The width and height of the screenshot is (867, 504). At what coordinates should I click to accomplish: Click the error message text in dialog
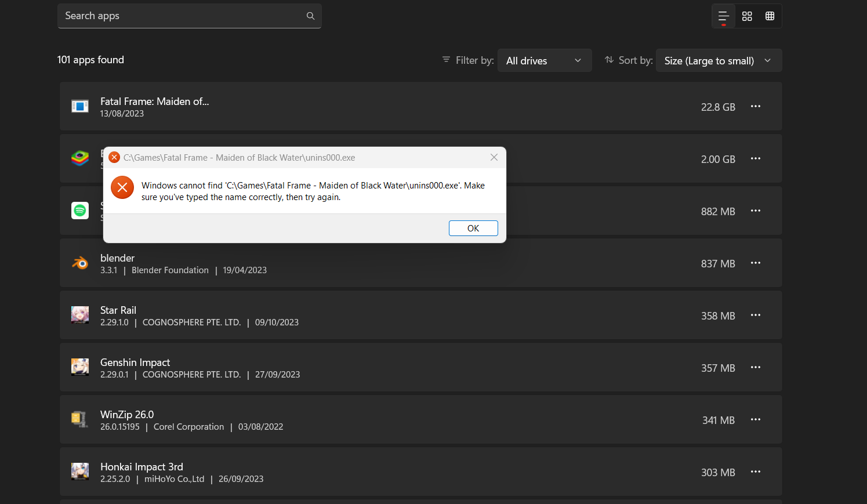313,191
